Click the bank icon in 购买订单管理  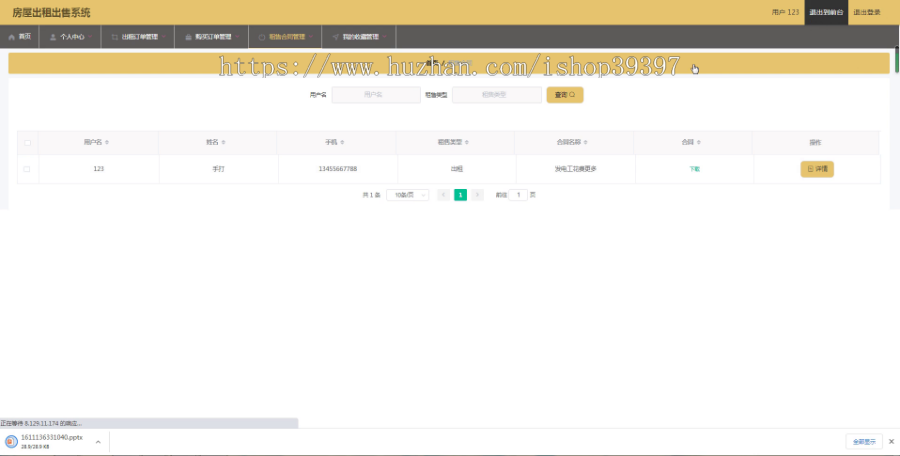pos(188,37)
